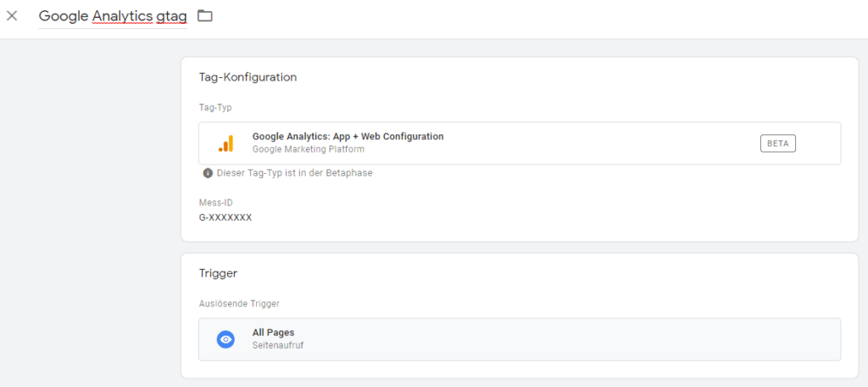The image size is (868, 387).
Task: Click the tag name field 'Google Analytics gtag'
Action: pos(113,16)
